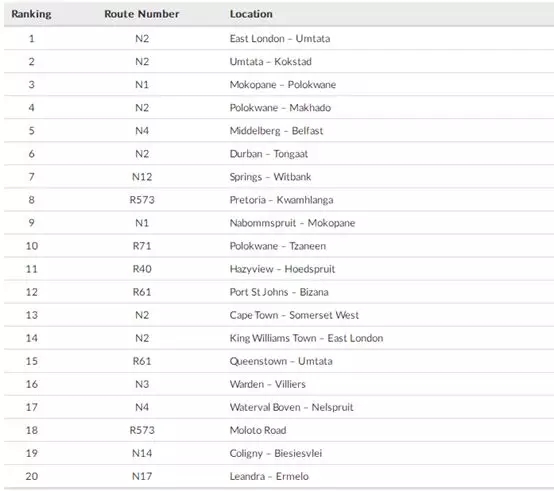
Task: Select the Durban – Tongaat entry
Action: (x=269, y=154)
